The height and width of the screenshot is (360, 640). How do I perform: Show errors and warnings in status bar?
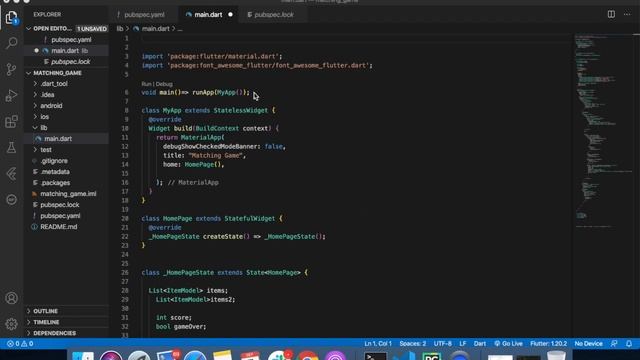pyautogui.click(x=20, y=344)
